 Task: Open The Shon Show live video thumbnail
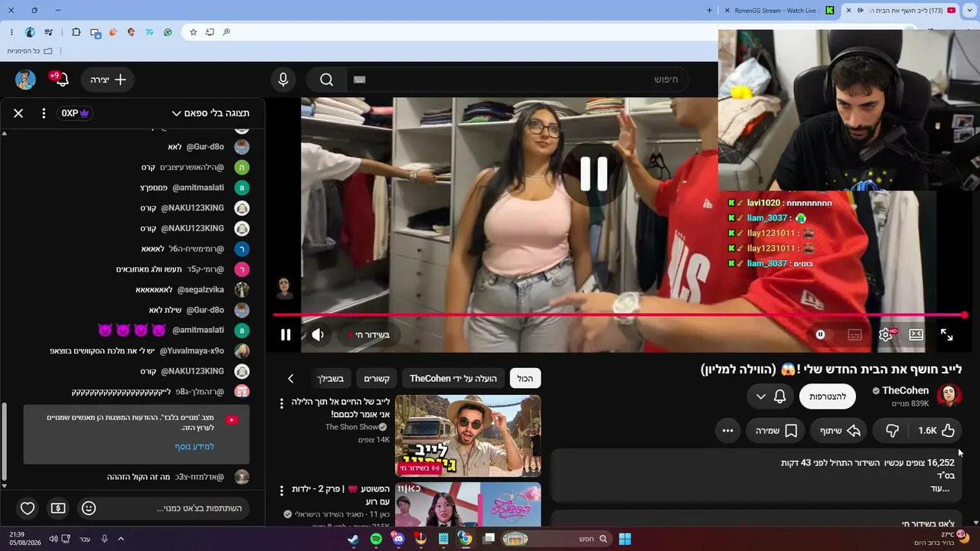point(468,435)
